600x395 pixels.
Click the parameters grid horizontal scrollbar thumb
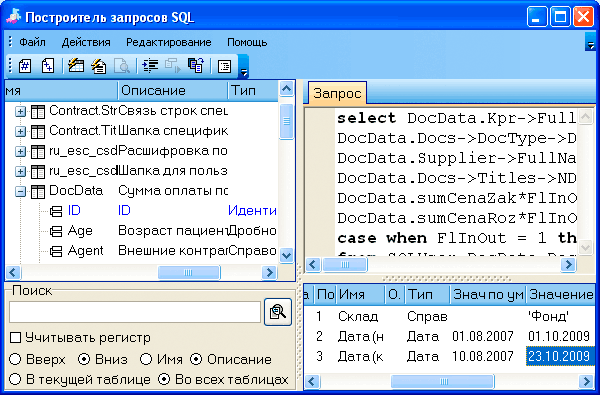(x=443, y=381)
